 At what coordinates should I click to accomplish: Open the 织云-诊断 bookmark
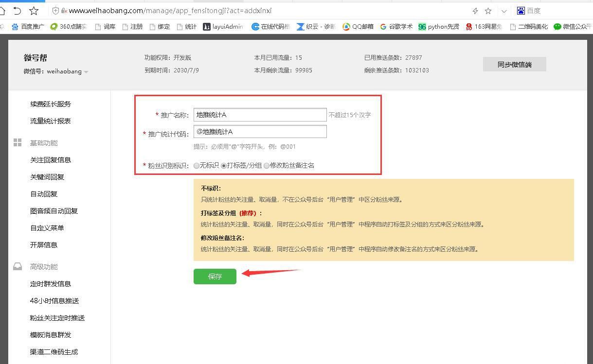click(315, 26)
